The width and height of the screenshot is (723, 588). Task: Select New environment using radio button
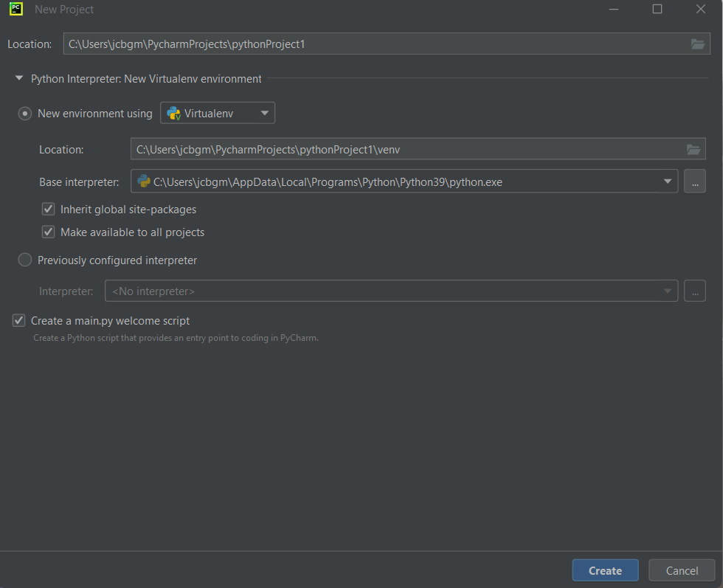click(x=25, y=114)
